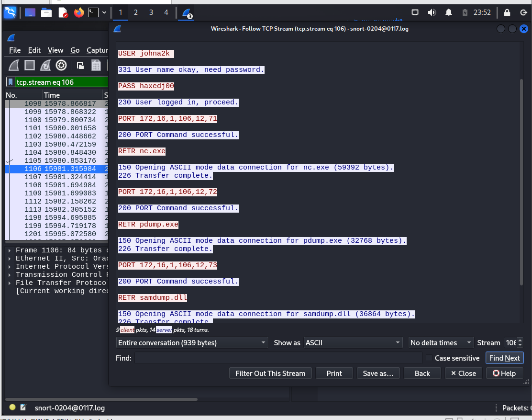The width and height of the screenshot is (532, 420).
Task: Click the display filter bookmark icon
Action: 11,82
